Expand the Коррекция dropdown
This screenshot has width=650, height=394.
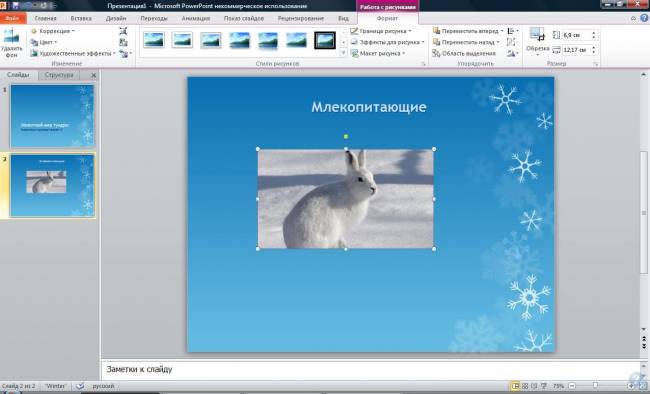pos(53,31)
